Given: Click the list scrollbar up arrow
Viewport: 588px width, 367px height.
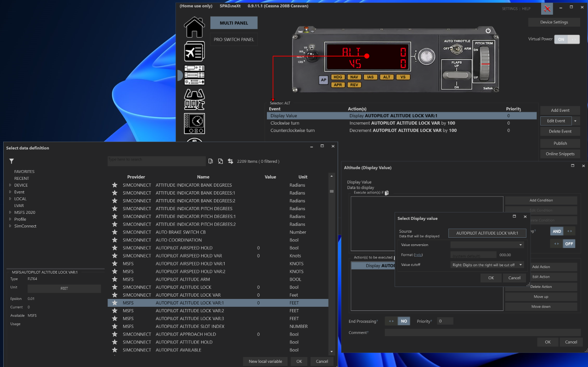Looking at the screenshot, I should tap(332, 177).
